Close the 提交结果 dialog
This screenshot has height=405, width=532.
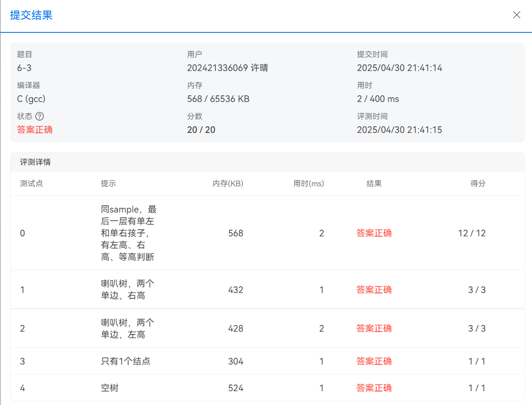(x=516, y=15)
